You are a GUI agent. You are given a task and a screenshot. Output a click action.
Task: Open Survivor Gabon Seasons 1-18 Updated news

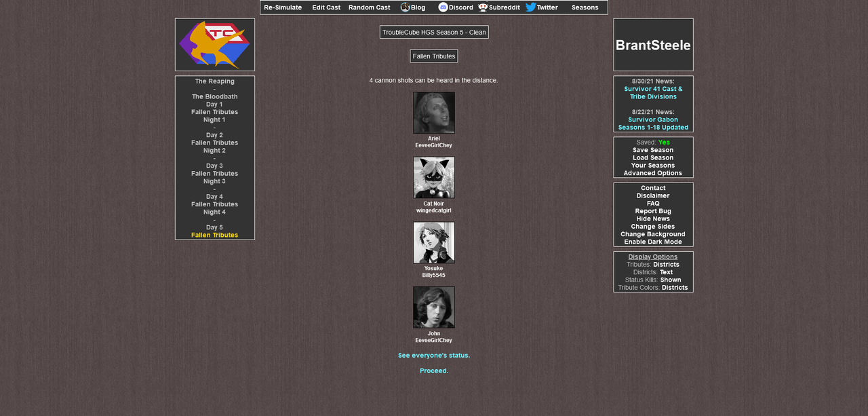tap(653, 124)
